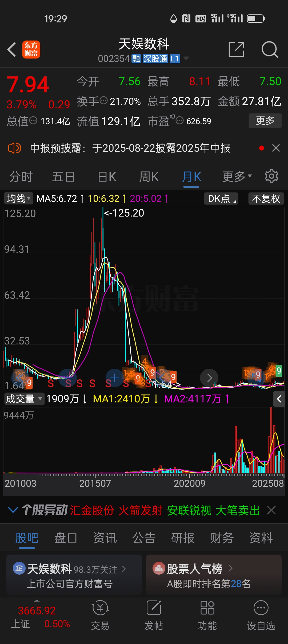Image resolution: width=288 pixels, height=644 pixels.
Task: Tap the MA5:6.72 moving average value
Action: click(57, 198)
